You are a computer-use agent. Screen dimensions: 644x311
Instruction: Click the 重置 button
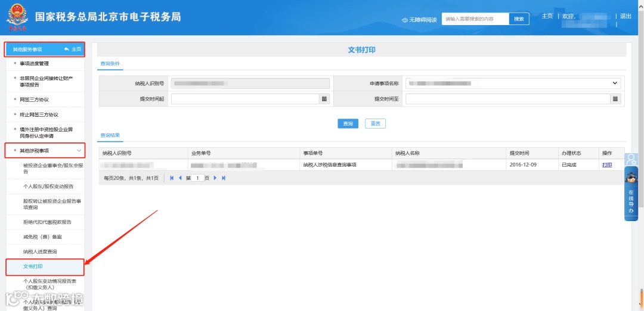pos(376,123)
